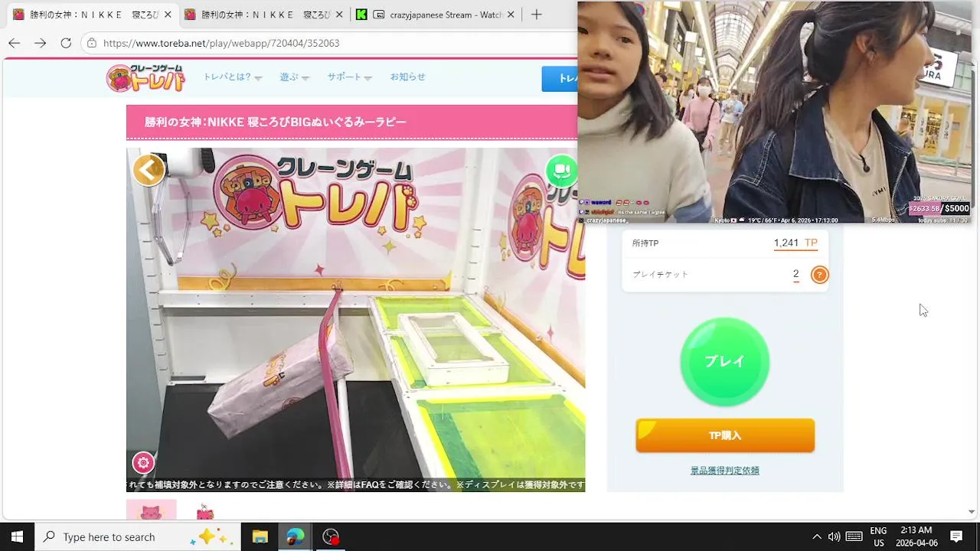Close the crazyjapanese Stream tab
Viewport: 980px width, 551px height.
click(x=511, y=15)
